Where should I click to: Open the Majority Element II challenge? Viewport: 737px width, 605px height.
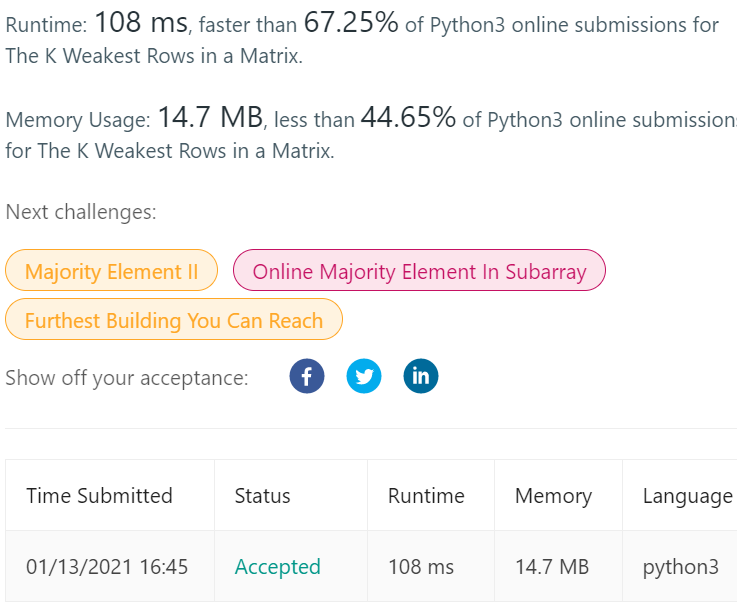coord(111,271)
